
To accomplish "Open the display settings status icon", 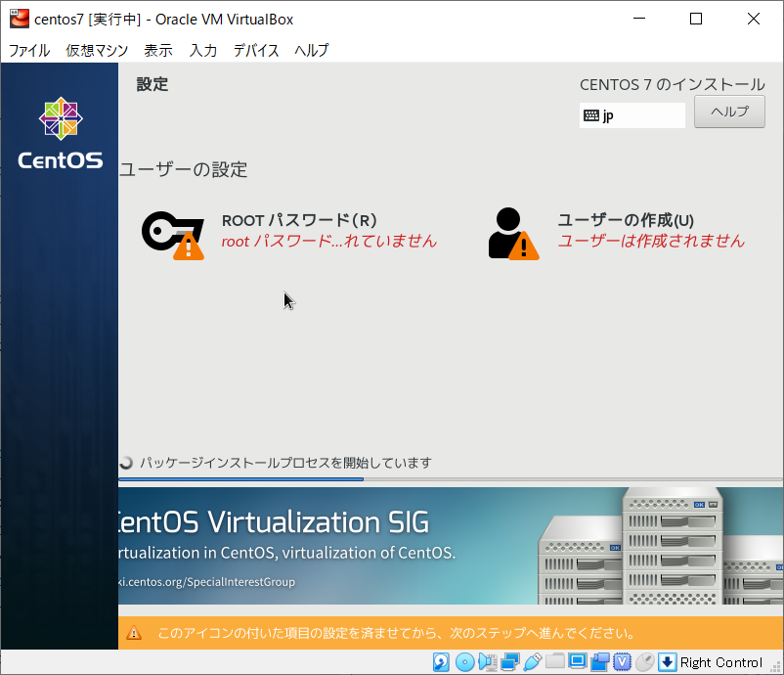I will click(577, 662).
